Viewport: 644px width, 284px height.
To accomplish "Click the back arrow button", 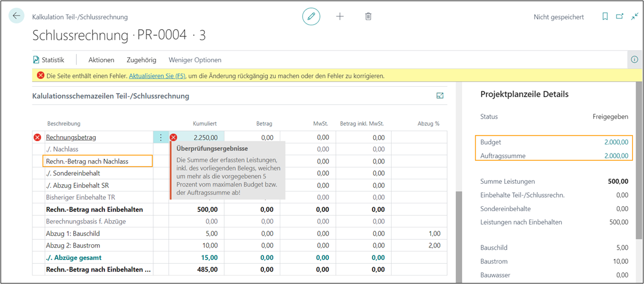I will coord(16,16).
